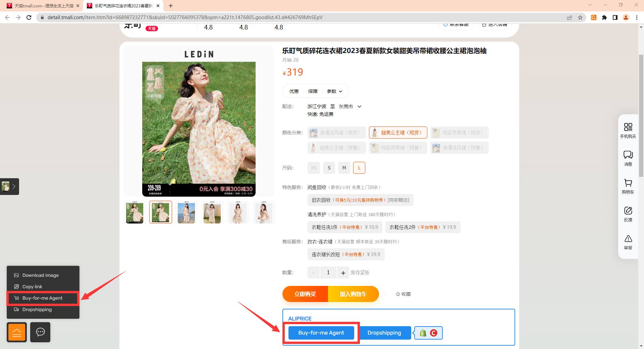Open the delivery location selector chevron
The image size is (644, 349).
pos(359,106)
